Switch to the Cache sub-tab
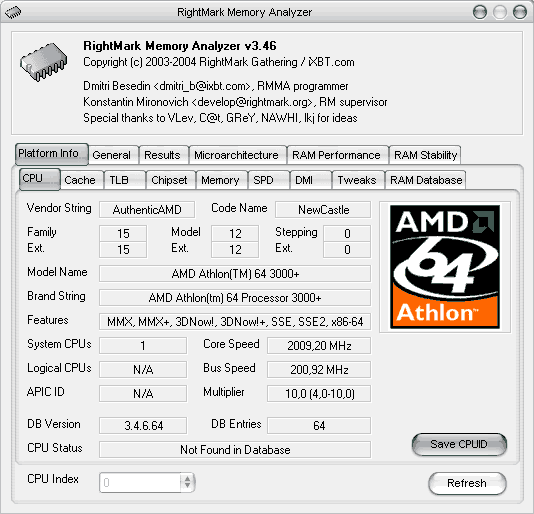Viewport: 534px width, 514px height. (80, 180)
